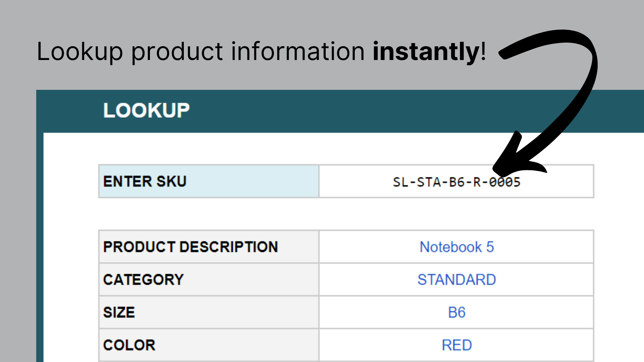Pick the teal header bar color
The width and height of the screenshot is (644, 362).
tap(335, 111)
